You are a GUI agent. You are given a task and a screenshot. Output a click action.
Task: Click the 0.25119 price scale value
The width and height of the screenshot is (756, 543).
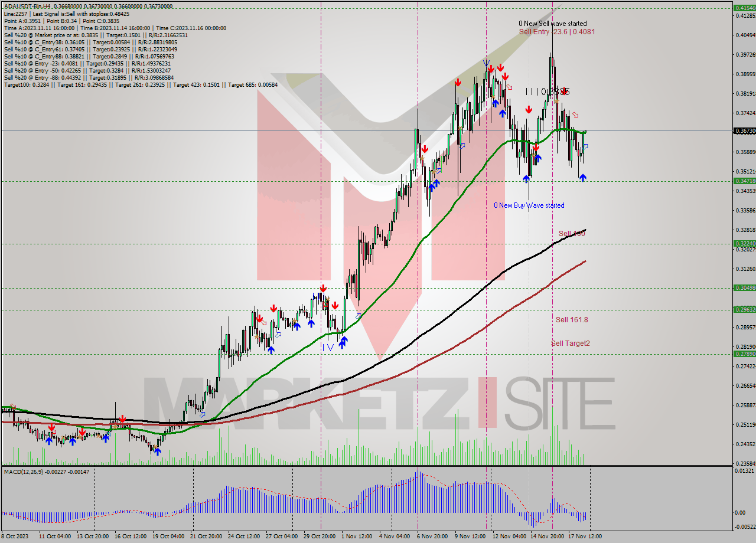pyautogui.click(x=745, y=424)
